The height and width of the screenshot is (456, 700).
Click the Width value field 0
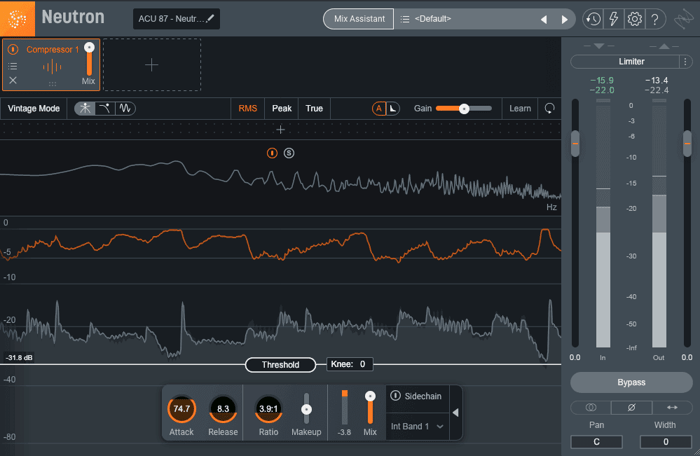[x=666, y=442]
